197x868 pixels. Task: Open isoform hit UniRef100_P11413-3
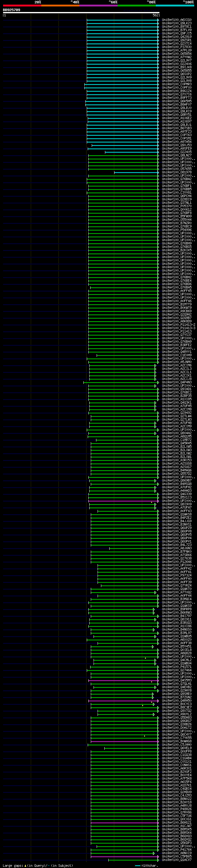[x=179, y=328]
